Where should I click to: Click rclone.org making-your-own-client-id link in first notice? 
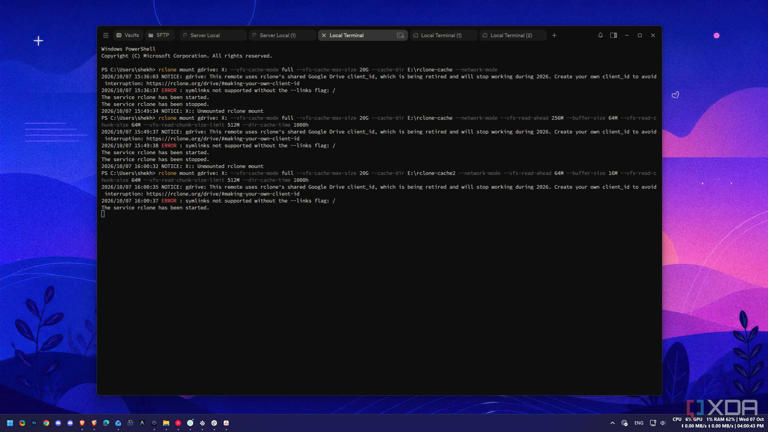[223, 83]
